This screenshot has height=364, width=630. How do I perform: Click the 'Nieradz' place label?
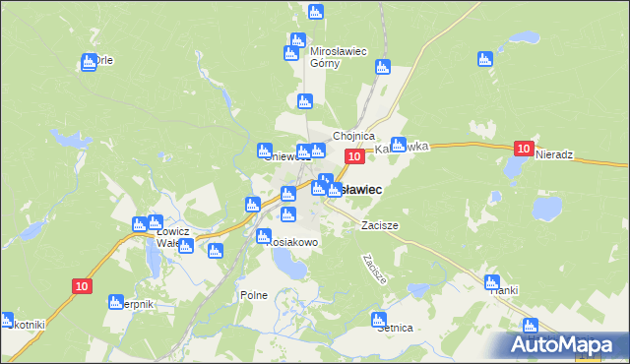[x=554, y=154]
